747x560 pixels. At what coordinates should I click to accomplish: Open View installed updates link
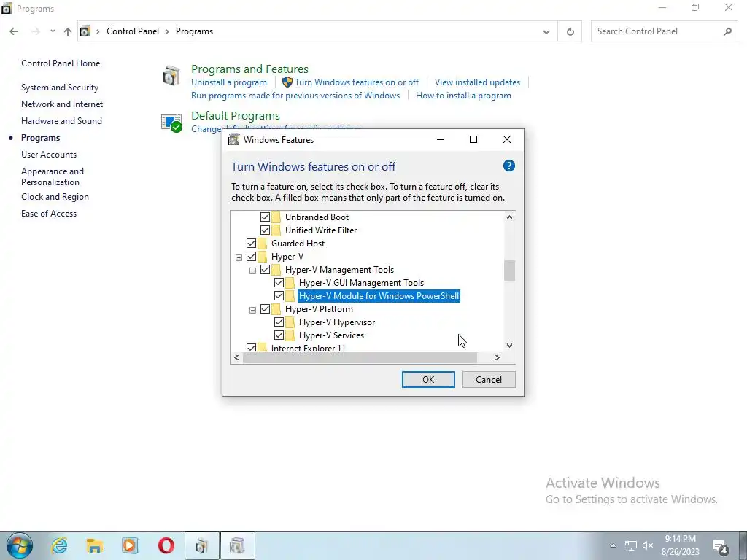[x=477, y=82]
